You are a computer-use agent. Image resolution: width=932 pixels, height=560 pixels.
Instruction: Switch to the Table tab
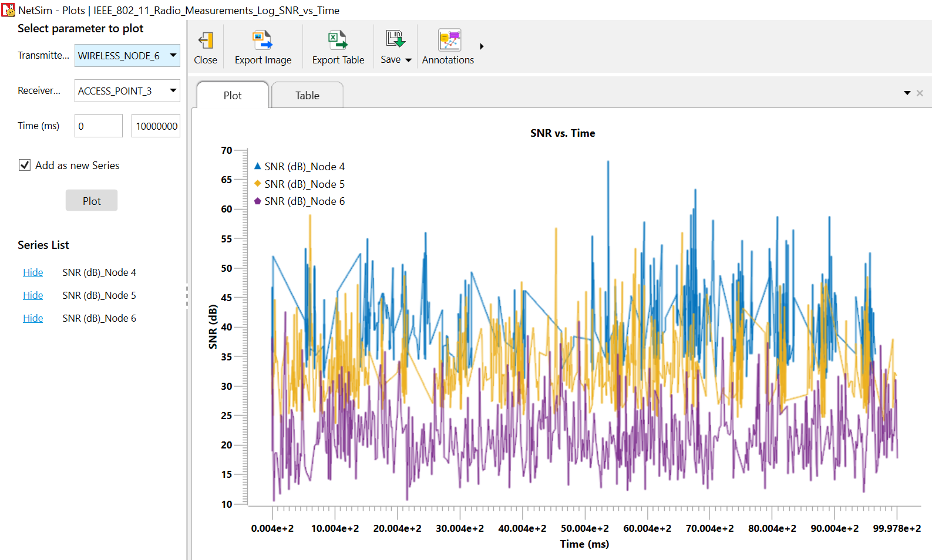coord(307,96)
